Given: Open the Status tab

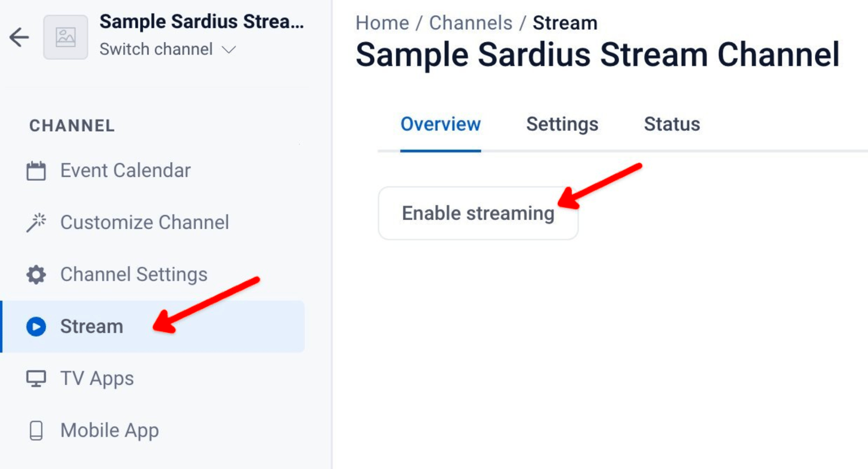Looking at the screenshot, I should point(671,124).
